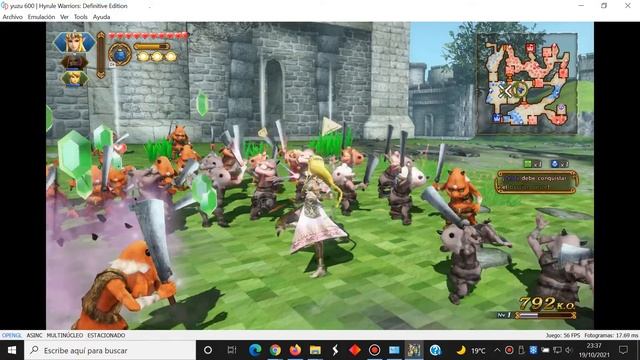Launch Microsoft Edge from the taskbar

click(x=255, y=350)
